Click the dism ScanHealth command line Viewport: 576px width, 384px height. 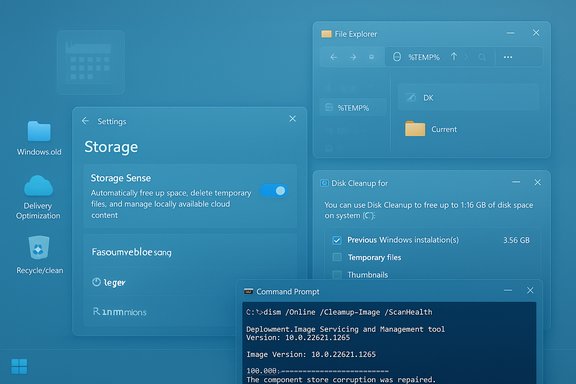[339, 312]
